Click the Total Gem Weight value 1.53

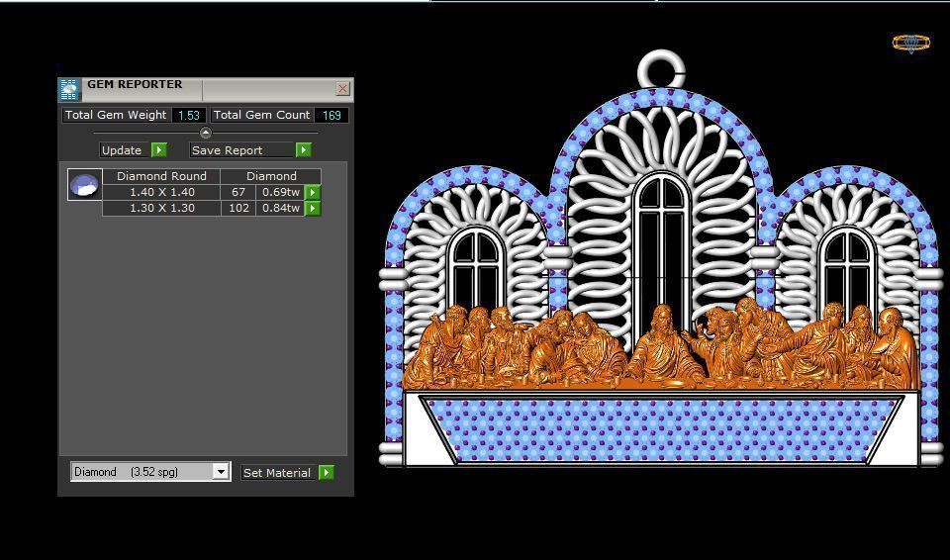tap(188, 115)
